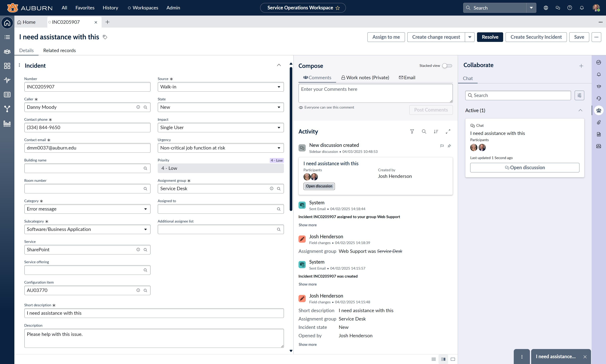The image size is (606, 364).
Task: Switch to the Related records tab
Action: [x=59, y=50]
